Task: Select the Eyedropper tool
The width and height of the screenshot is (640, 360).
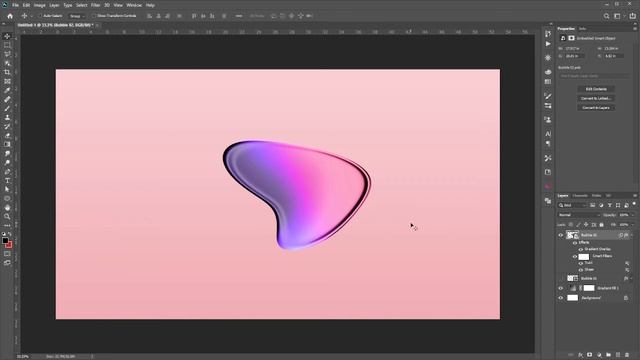Action: (7, 90)
